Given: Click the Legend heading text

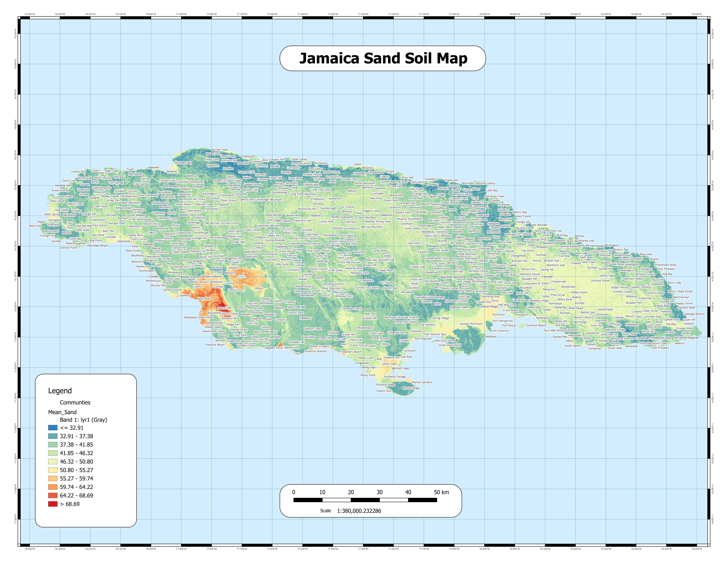Looking at the screenshot, I should (x=60, y=391).
